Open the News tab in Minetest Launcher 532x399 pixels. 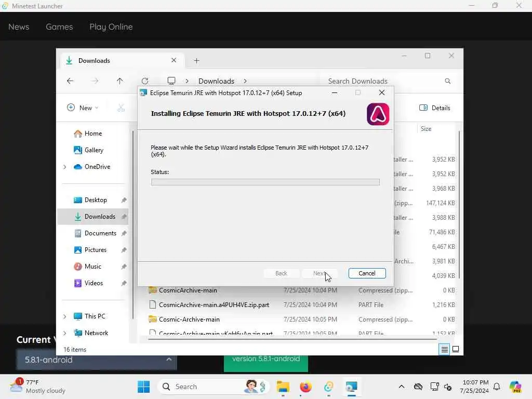pos(19,27)
